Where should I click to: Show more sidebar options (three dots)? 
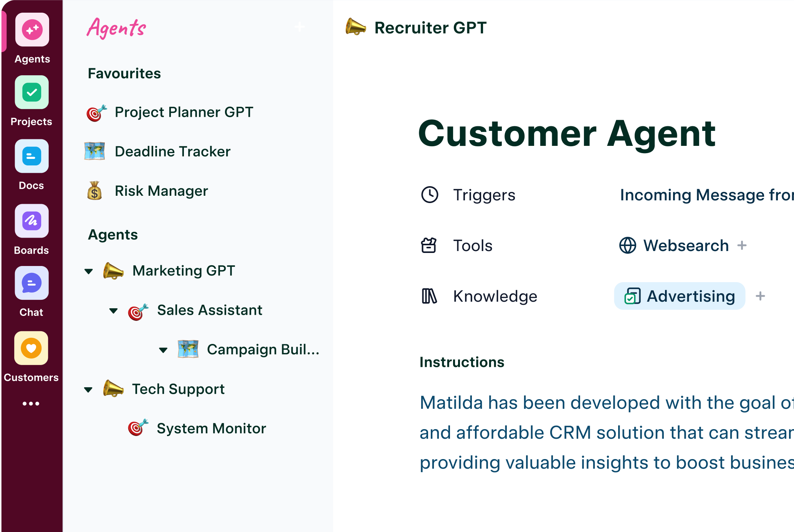point(31,403)
